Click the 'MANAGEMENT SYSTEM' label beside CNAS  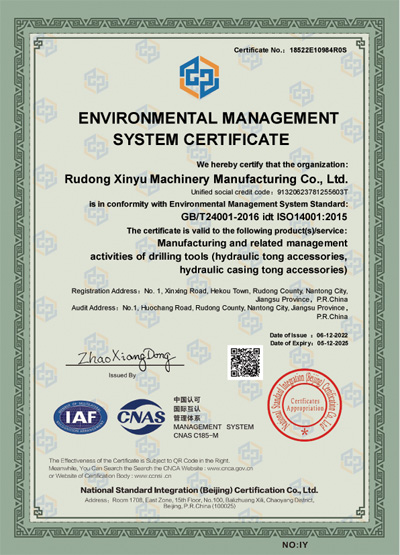click(x=213, y=427)
